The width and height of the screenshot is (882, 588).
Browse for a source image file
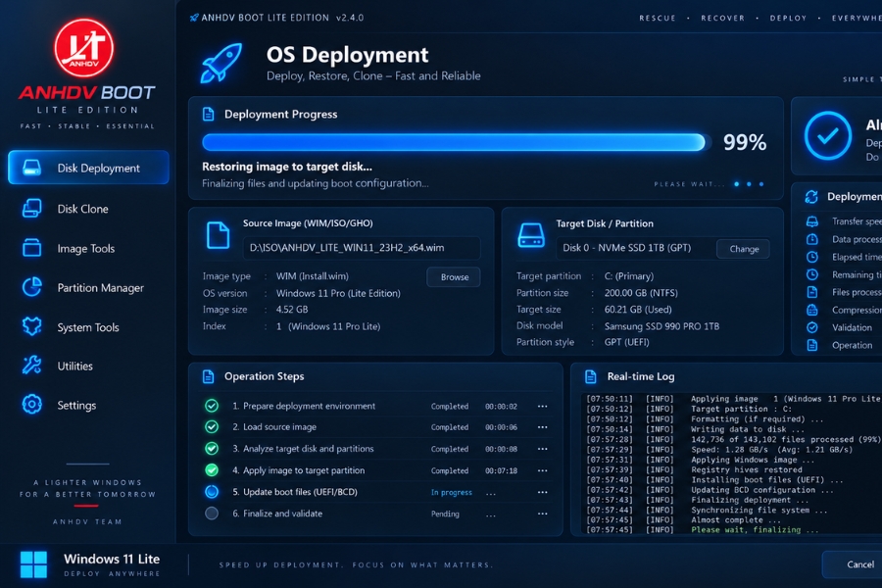pos(454,276)
